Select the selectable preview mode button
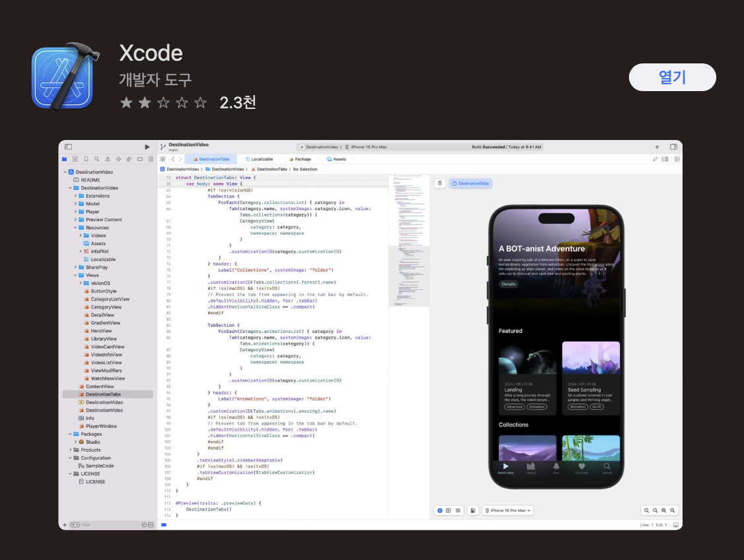The width and height of the screenshot is (744, 560). [x=449, y=510]
